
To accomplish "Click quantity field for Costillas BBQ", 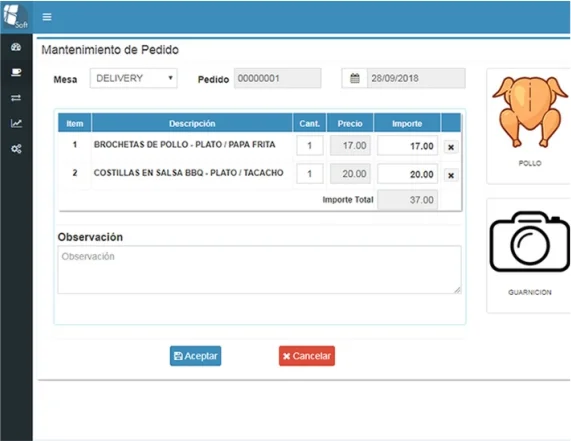I will click(310, 174).
